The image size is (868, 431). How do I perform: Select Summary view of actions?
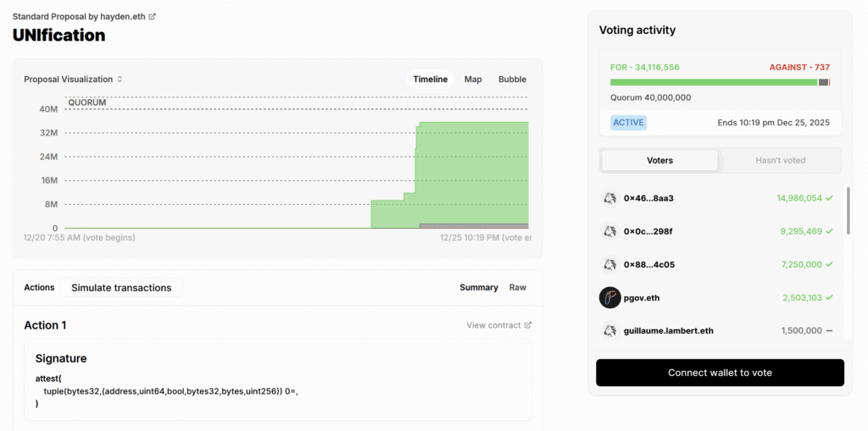pos(478,288)
